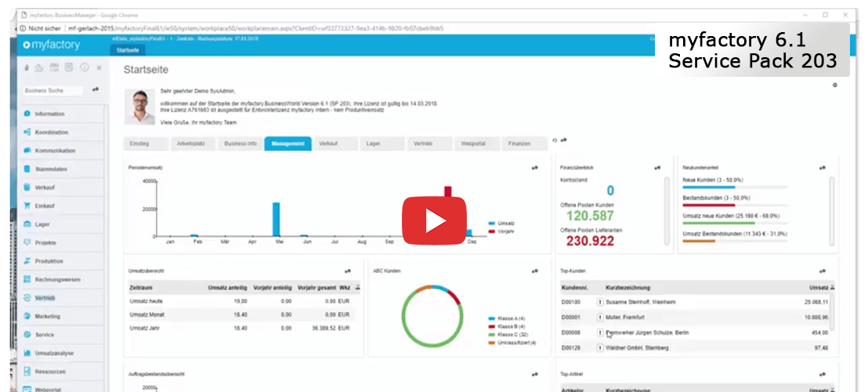This screenshot has height=392, width=868.
Task: Click the Vorjahr red legend swatch
Action: (x=491, y=231)
